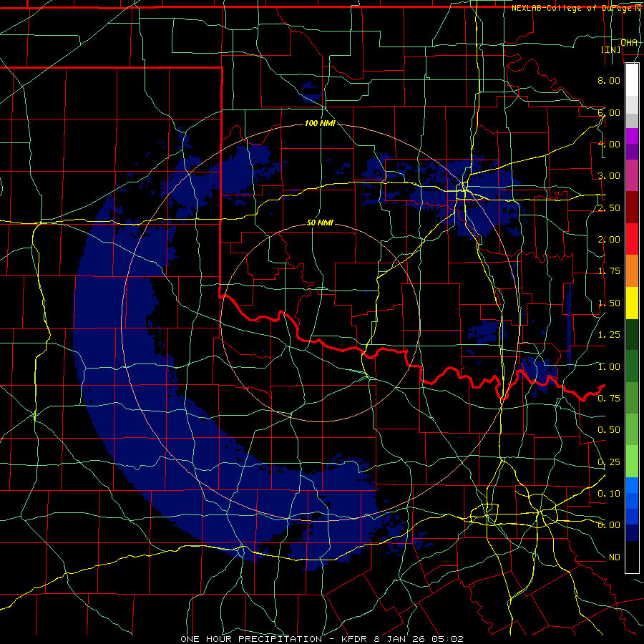Click the "3.00" legend value
644x644 pixels.
click(x=609, y=176)
